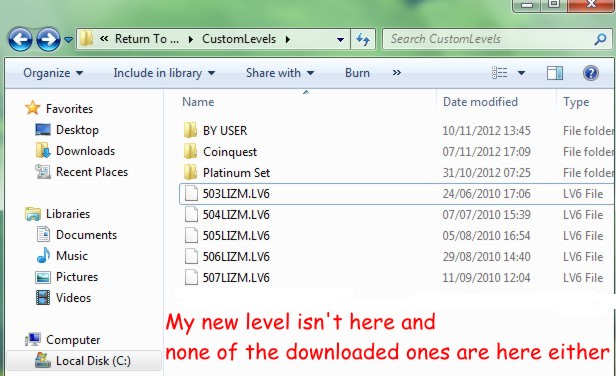Open Help with the question mark icon

(x=590, y=73)
